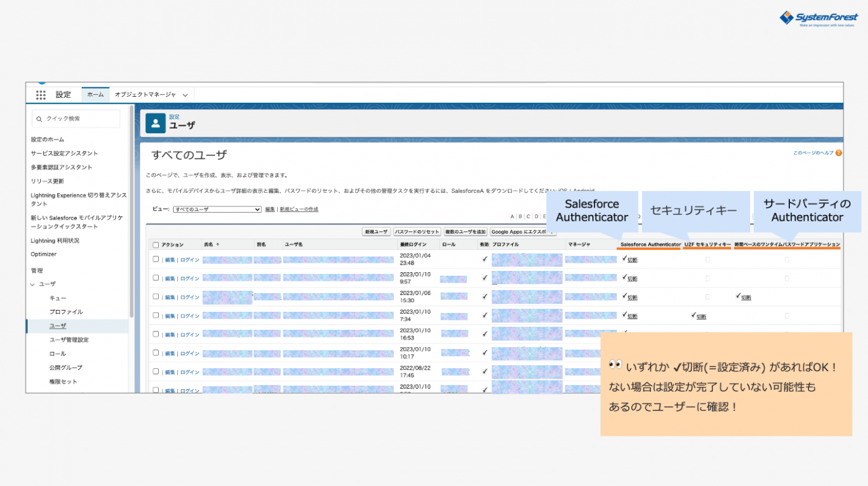Select the row with login 2023/01/10 16:53
Image resolution: width=868 pixels, height=486 pixels.
click(x=156, y=334)
